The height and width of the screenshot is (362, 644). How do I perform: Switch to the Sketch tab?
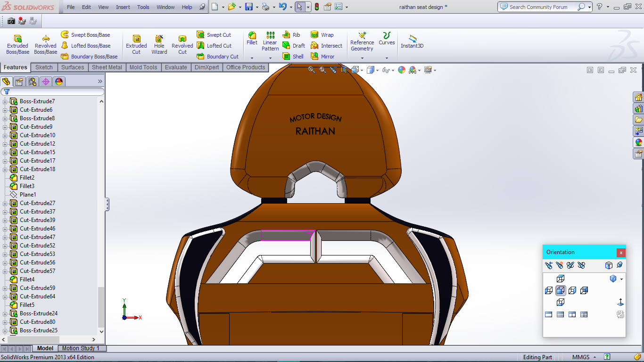coord(44,67)
